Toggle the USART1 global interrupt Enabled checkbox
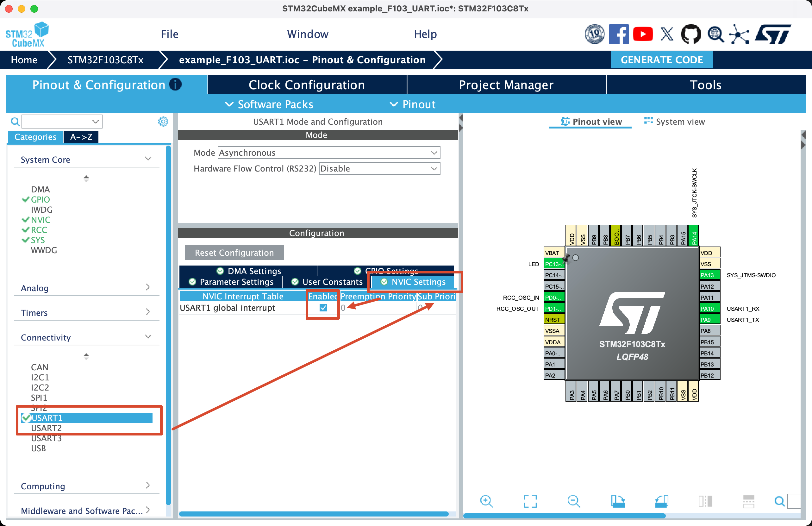The image size is (812, 526). [323, 308]
